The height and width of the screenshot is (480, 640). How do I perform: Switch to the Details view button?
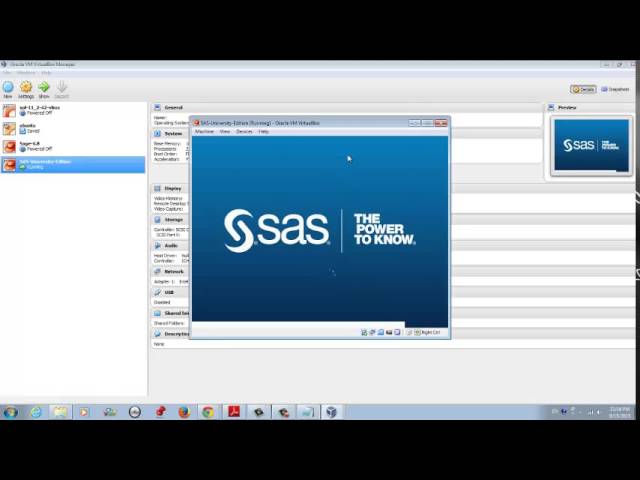coord(583,89)
